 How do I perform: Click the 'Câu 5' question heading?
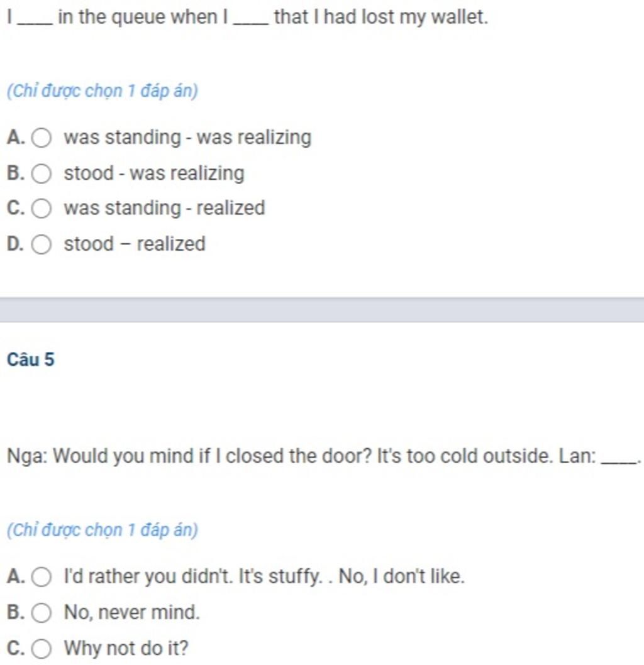coord(31,360)
